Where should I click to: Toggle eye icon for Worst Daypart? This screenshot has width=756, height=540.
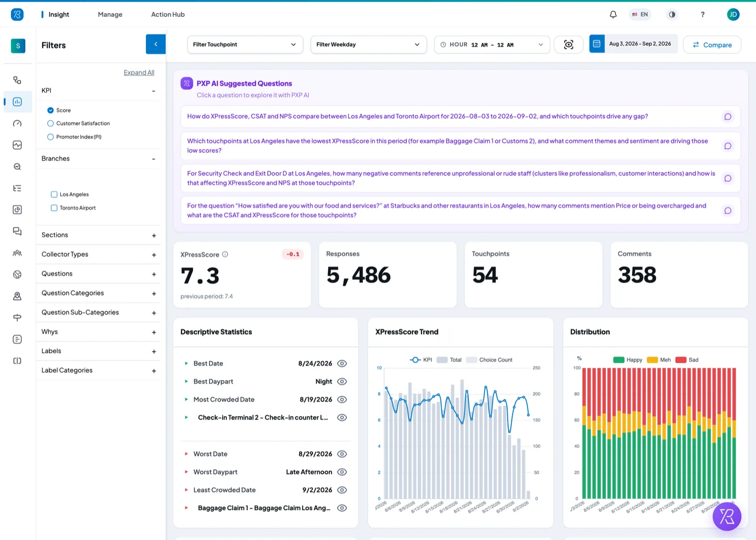pyautogui.click(x=342, y=472)
